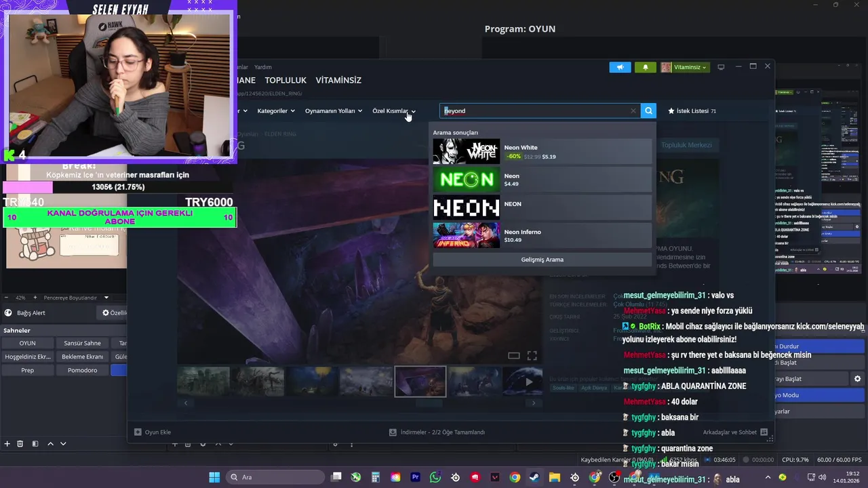Image resolution: width=868 pixels, height=488 pixels.
Task: Click the fullscreen icon on the screenshot viewer
Action: click(x=532, y=356)
